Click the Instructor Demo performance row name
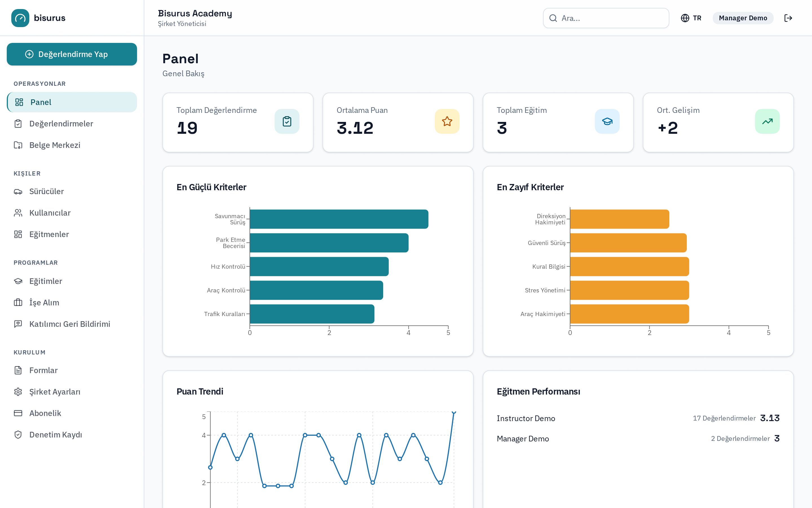Screen dimensions: 812x508 (x=526, y=418)
